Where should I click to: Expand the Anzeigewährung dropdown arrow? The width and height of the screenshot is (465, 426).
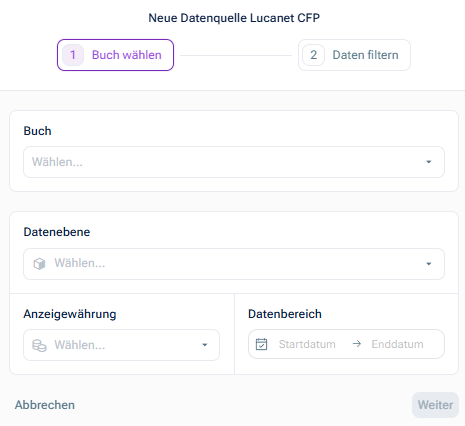point(205,345)
